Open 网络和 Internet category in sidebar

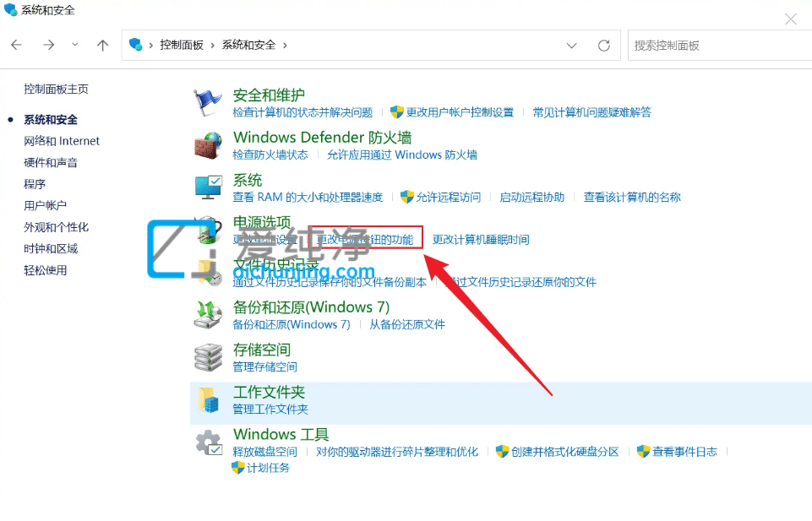coord(62,141)
